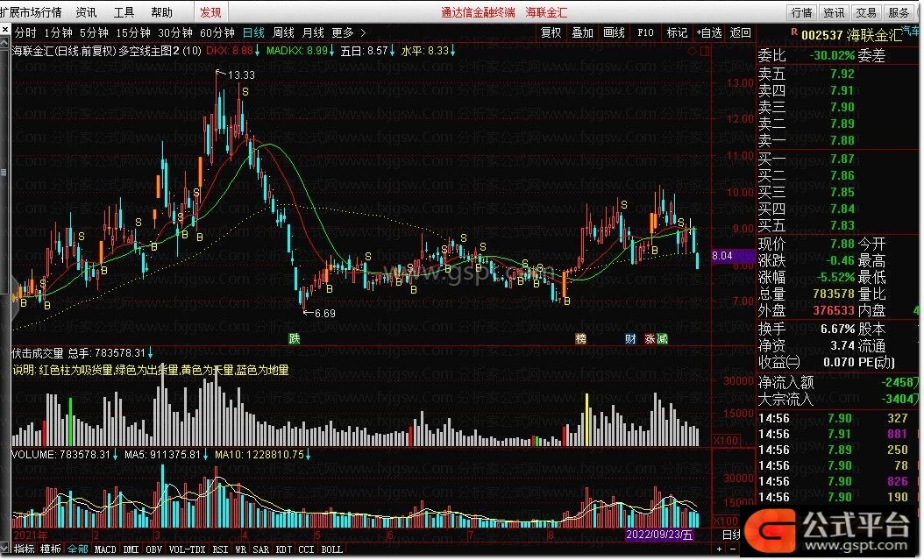924x560 pixels.
Task: Select the 日线 daily period tab
Action: (x=253, y=33)
